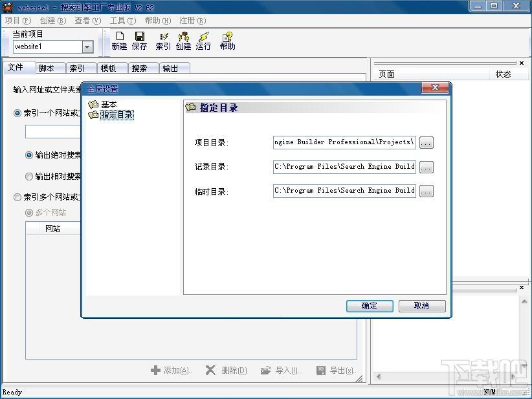Image resolution: width=532 pixels, height=399 pixels.
Task: Click the website URL input field
Action: [x=53, y=132]
